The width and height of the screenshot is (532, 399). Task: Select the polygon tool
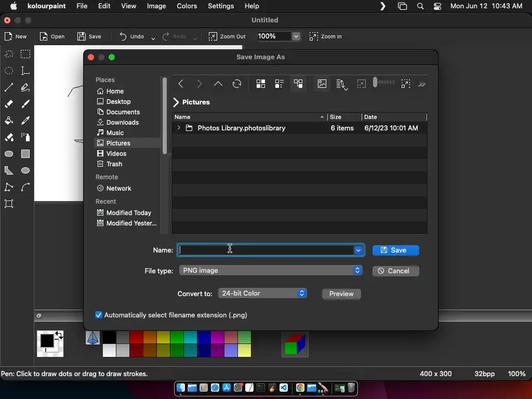tap(9, 170)
